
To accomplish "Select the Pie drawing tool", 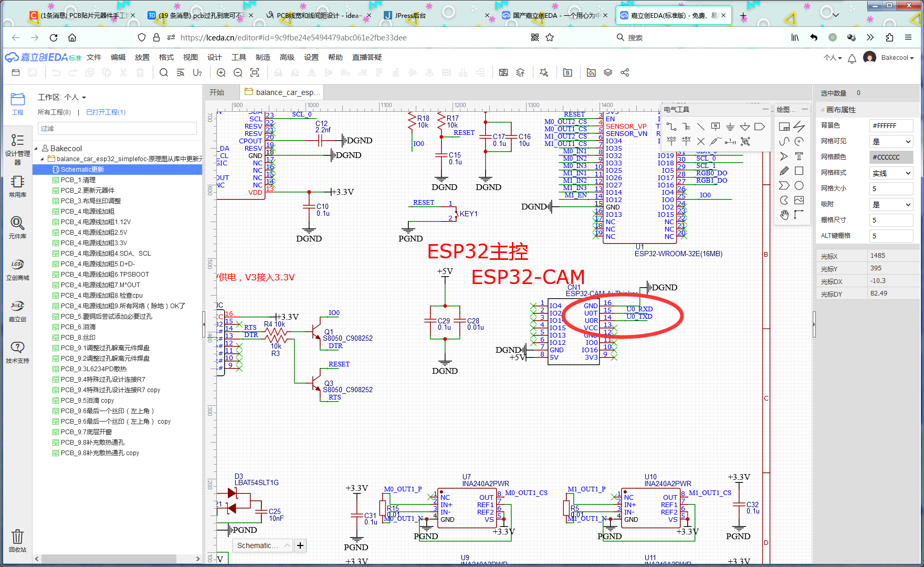I will pyautogui.click(x=784, y=200).
